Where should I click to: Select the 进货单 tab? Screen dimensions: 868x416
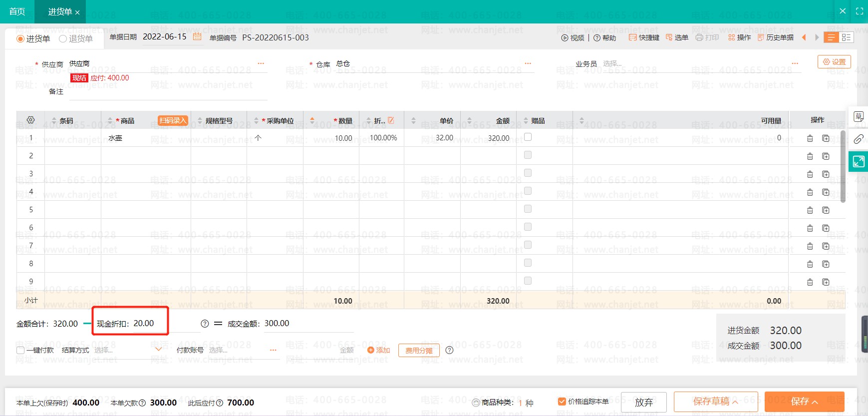click(60, 11)
